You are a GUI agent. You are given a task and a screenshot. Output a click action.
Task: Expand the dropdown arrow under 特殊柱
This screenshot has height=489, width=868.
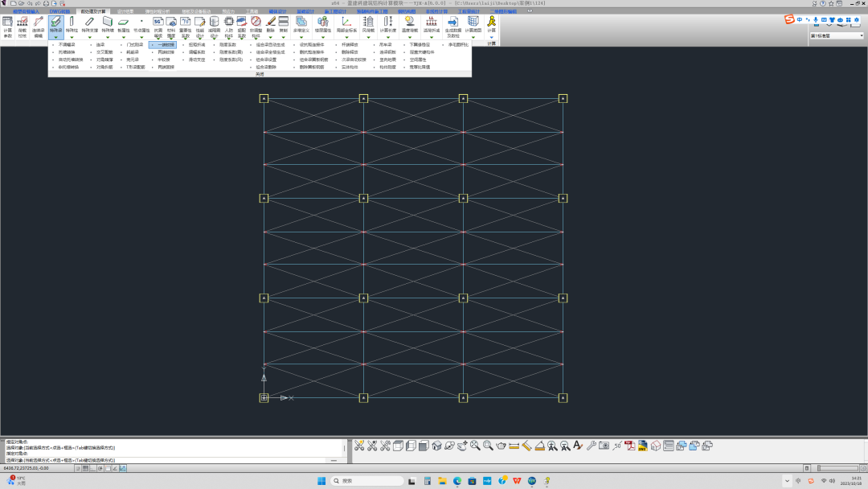pos(72,37)
